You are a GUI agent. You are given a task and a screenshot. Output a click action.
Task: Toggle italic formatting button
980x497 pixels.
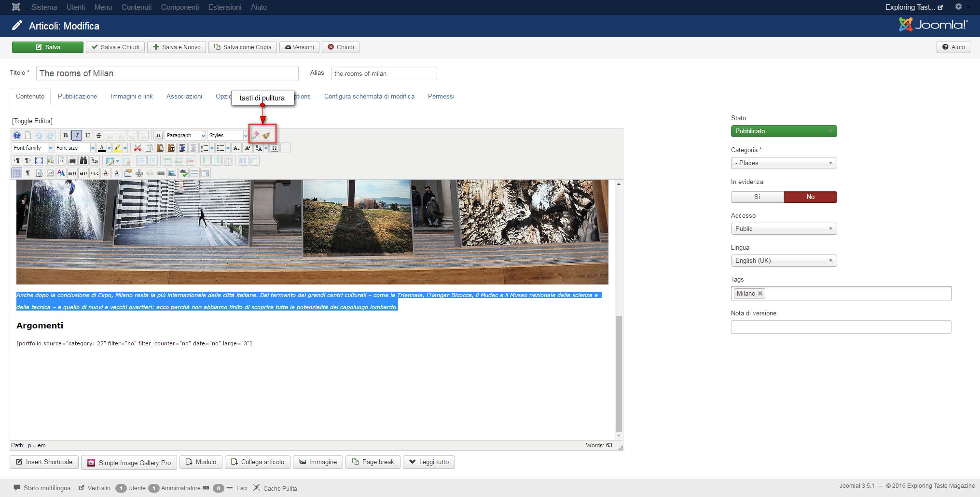click(77, 135)
